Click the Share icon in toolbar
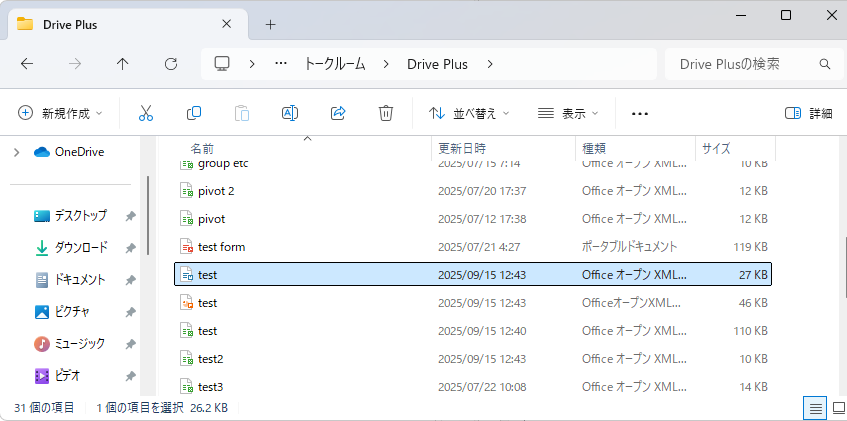Screen dimensions: 847x421 tap(338, 113)
